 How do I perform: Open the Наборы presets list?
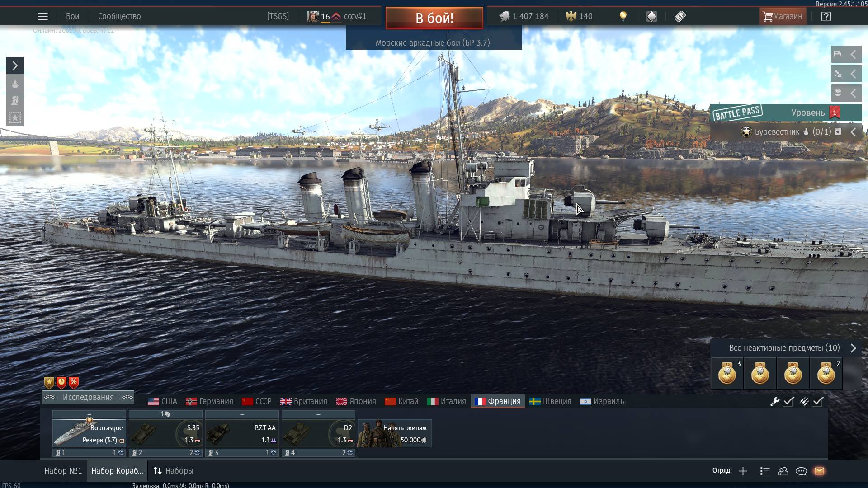point(173,471)
